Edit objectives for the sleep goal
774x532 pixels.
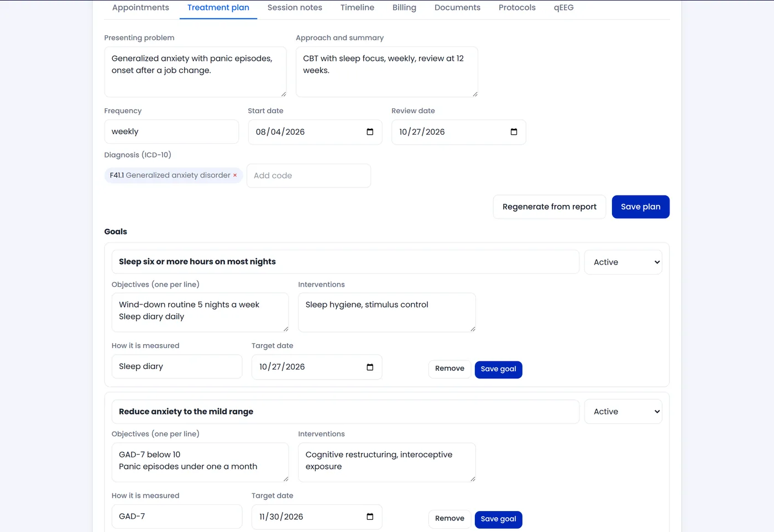tap(200, 313)
